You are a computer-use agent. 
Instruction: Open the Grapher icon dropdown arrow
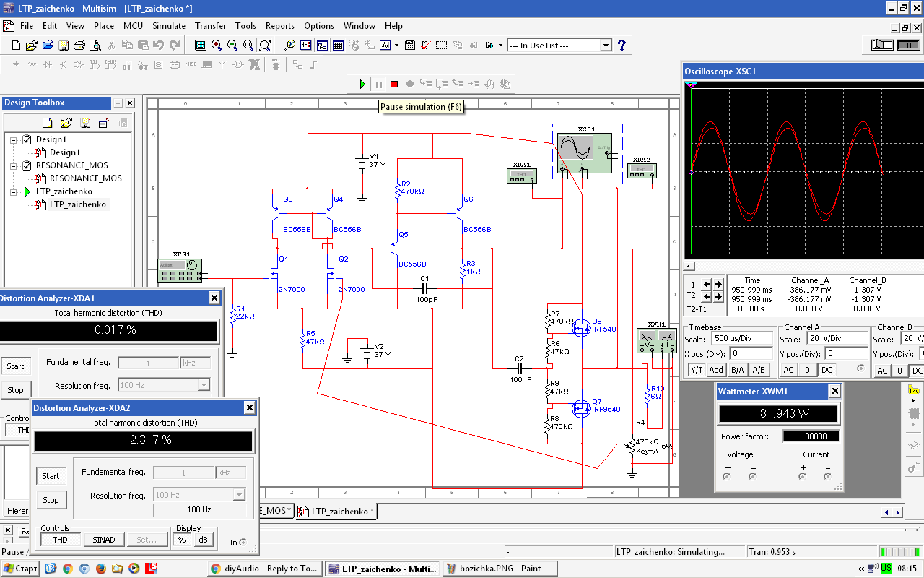pos(396,45)
